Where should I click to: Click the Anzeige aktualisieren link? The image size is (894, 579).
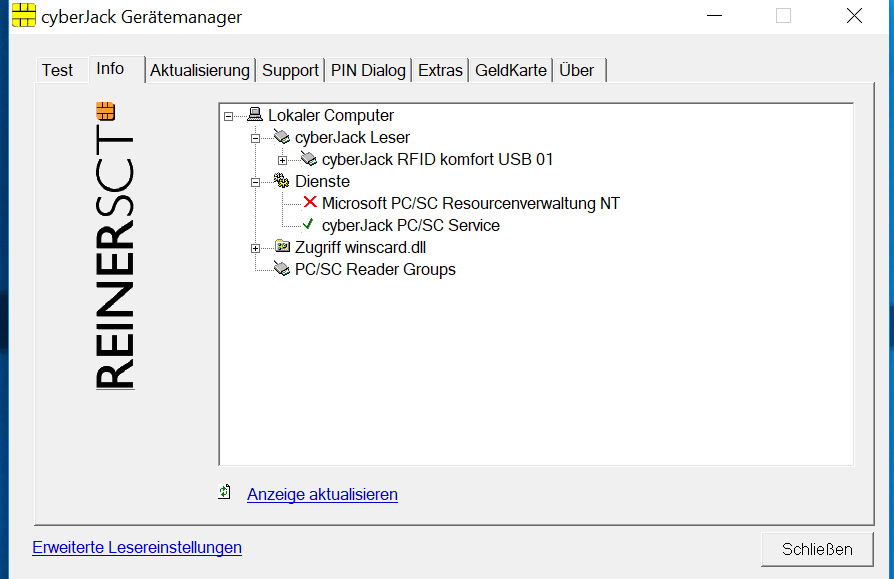point(322,494)
